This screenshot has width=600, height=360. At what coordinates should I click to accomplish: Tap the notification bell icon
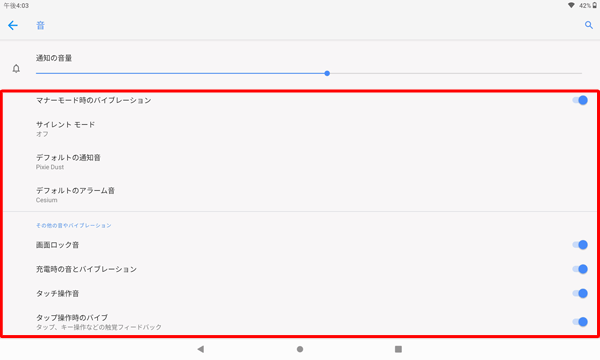pyautogui.click(x=16, y=68)
